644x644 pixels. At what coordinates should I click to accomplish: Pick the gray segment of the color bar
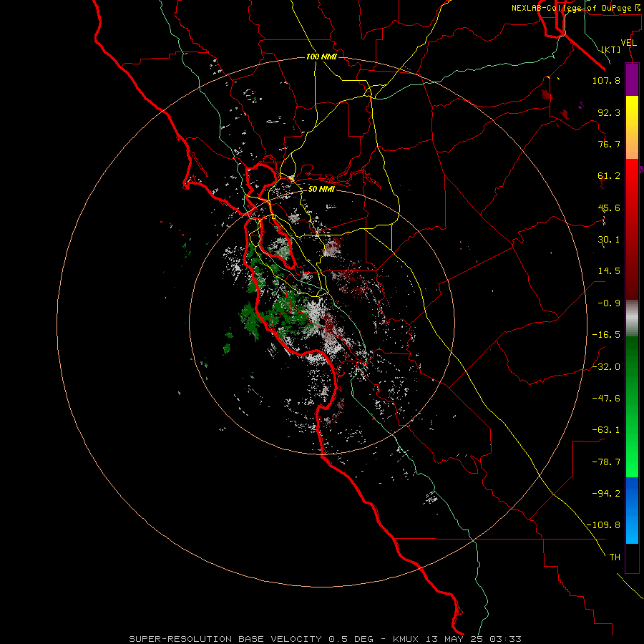pos(632,318)
